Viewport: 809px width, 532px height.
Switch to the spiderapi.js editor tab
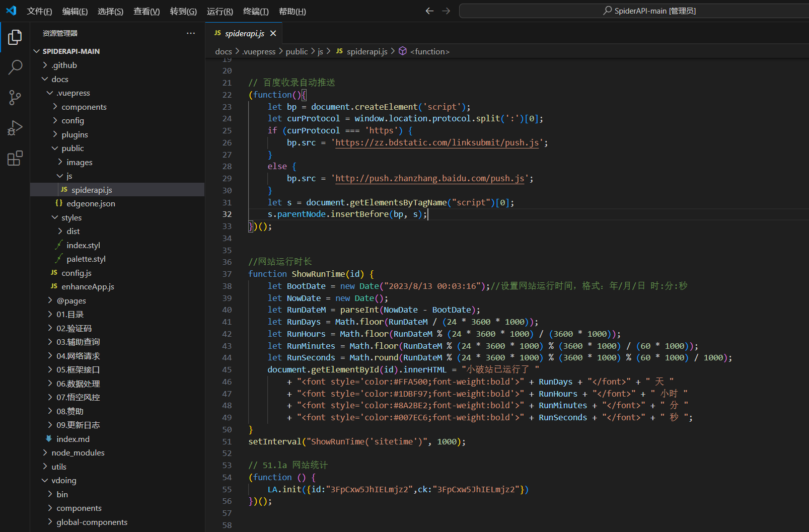tap(244, 33)
